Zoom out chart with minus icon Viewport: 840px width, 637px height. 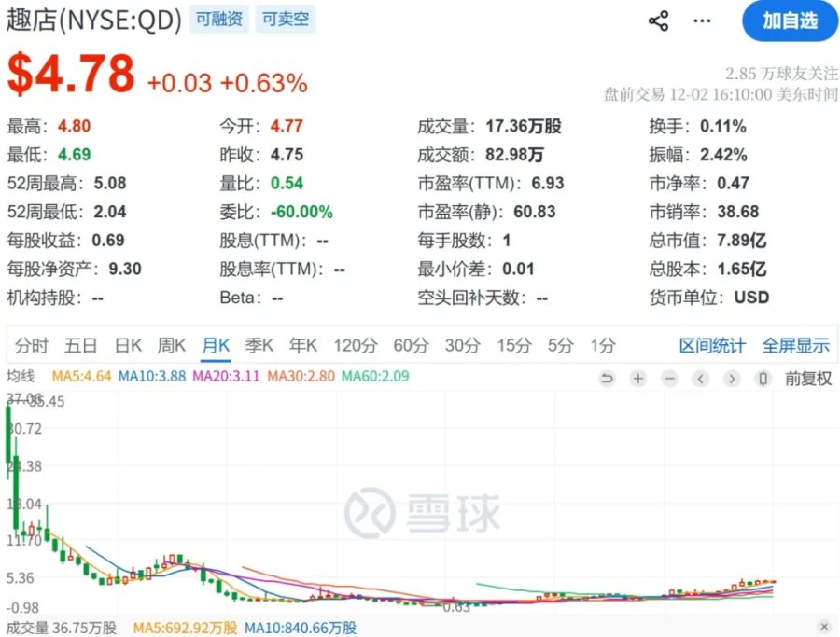pyautogui.click(x=669, y=379)
